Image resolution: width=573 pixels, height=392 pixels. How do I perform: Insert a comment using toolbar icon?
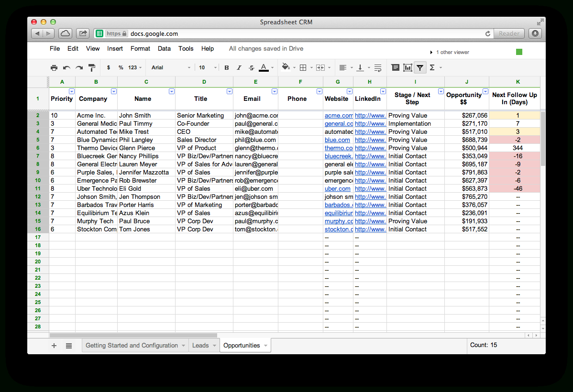pos(395,68)
